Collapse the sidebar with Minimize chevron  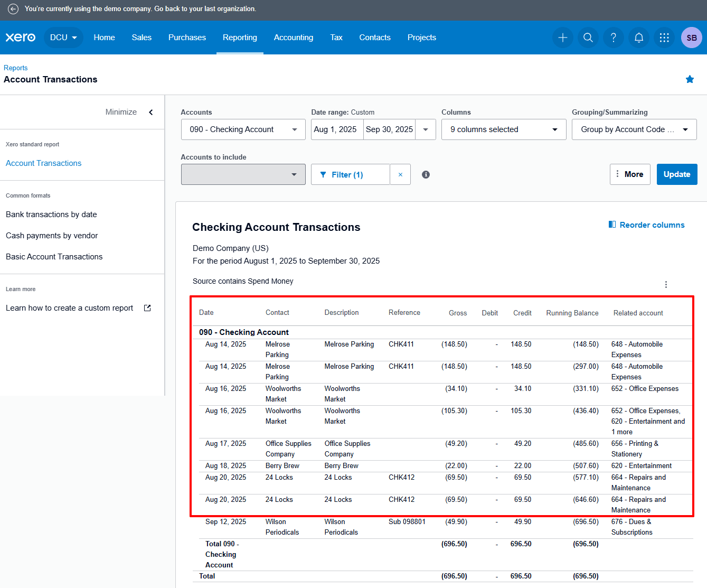click(151, 112)
